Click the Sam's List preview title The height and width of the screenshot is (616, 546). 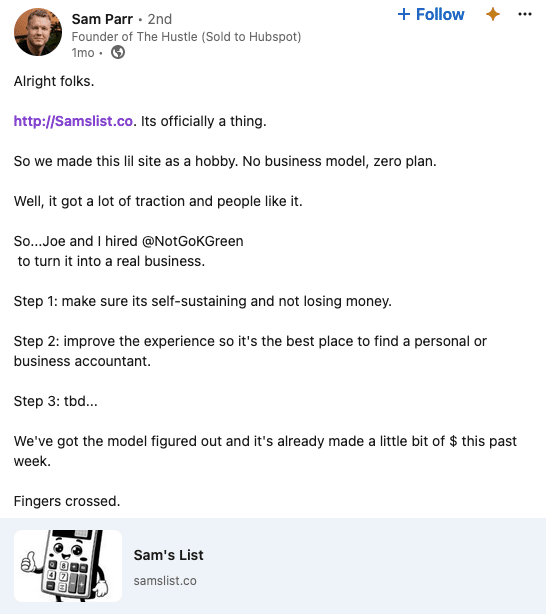point(169,555)
